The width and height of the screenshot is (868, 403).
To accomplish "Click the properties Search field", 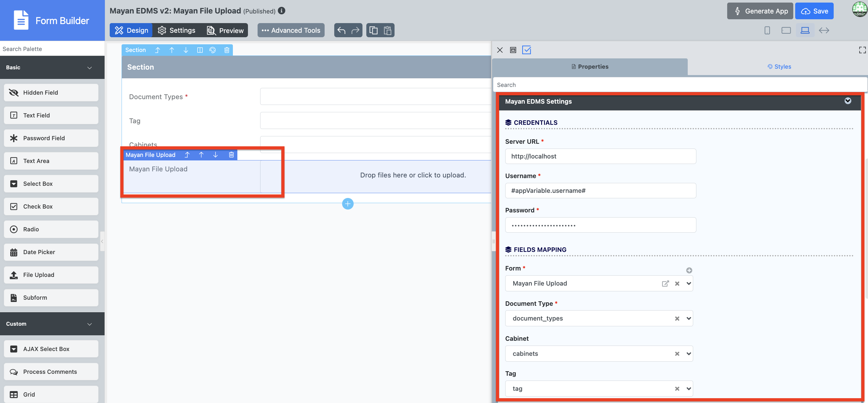I will [680, 85].
